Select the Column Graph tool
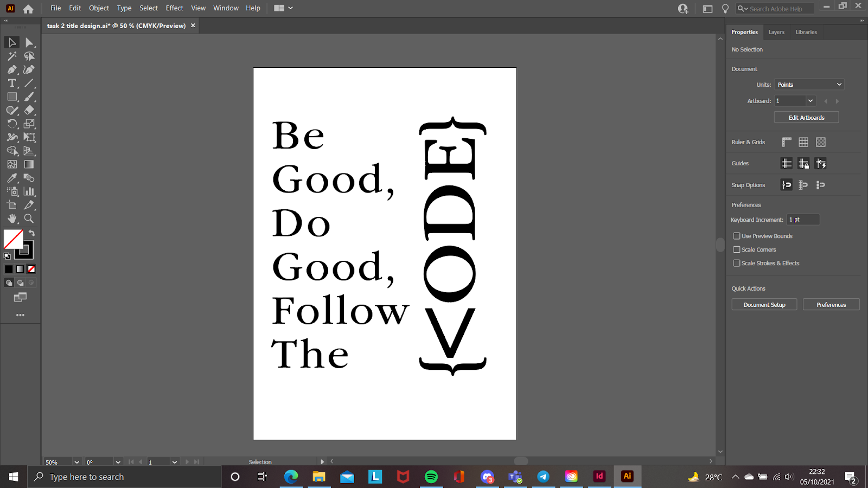Viewport: 868px width, 488px height. coord(29,191)
